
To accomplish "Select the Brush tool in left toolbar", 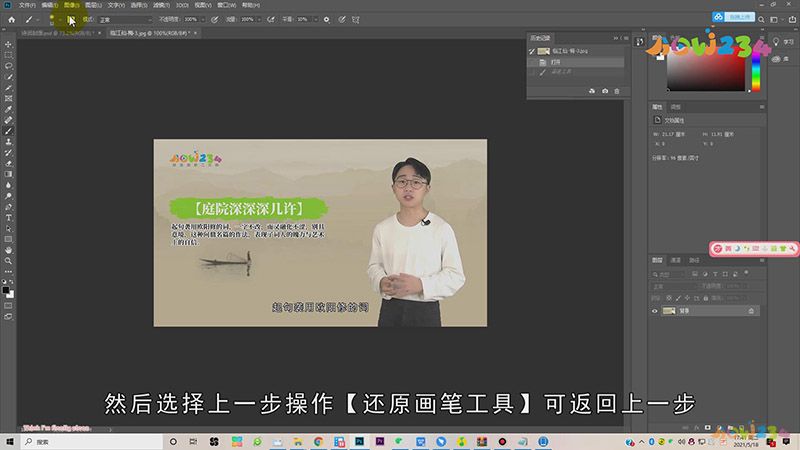I will pyautogui.click(x=8, y=131).
